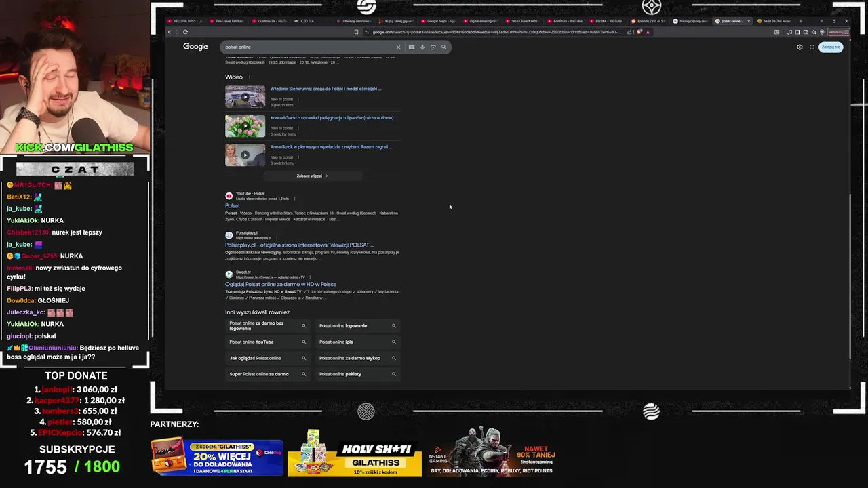Start voice search via microphone icon

422,47
